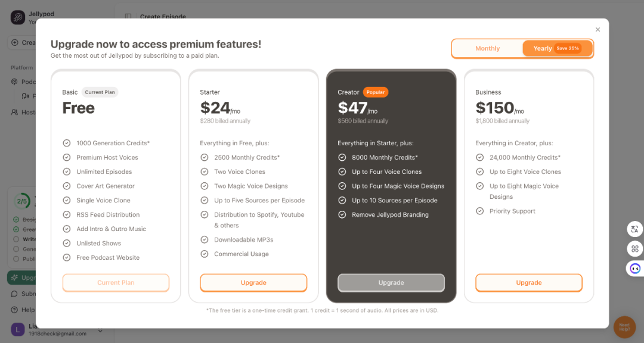The image size is (644, 343).
Task: Open the Need Help chat bubble
Action: [624, 327]
